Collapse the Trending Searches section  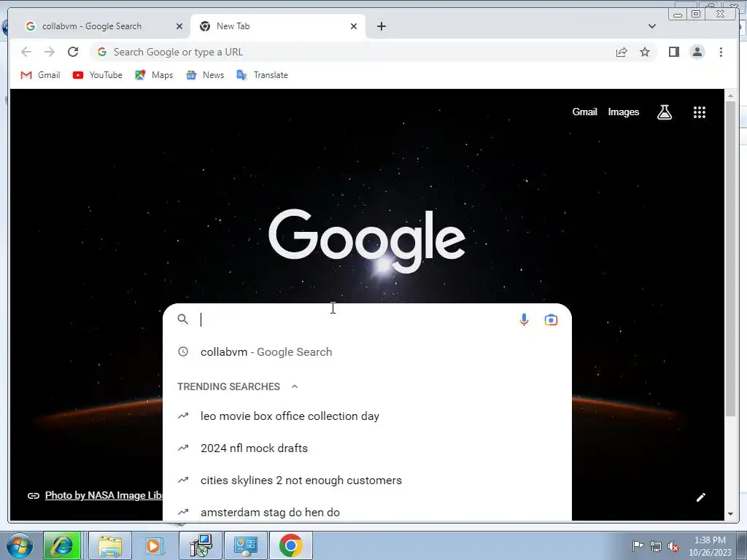(295, 386)
